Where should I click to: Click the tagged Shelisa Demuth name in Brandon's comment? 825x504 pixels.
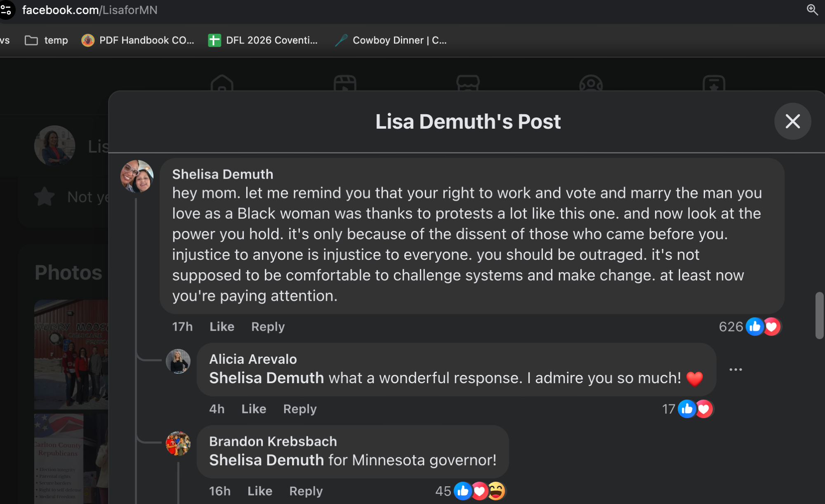click(x=266, y=460)
